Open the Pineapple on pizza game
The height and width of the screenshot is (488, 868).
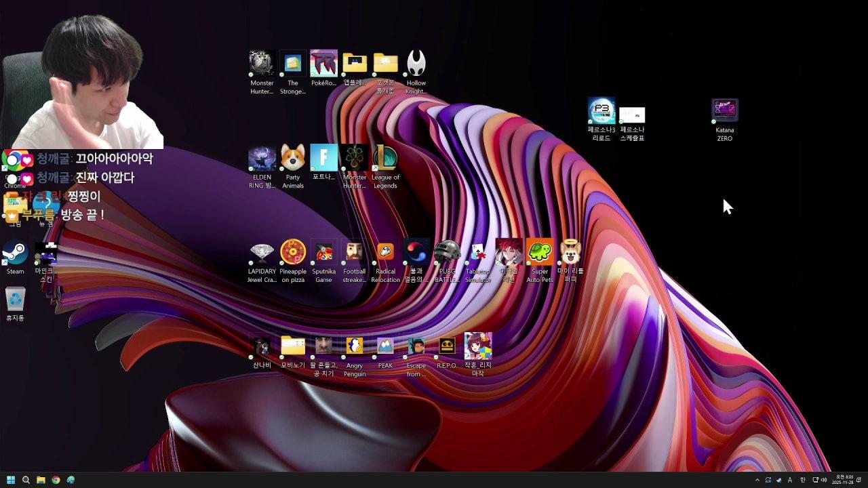click(293, 252)
